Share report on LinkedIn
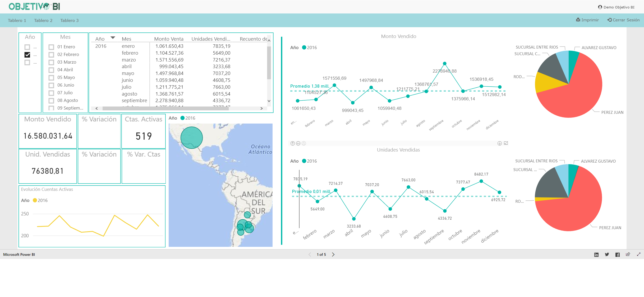The width and height of the screenshot is (644, 297). [x=596, y=254]
